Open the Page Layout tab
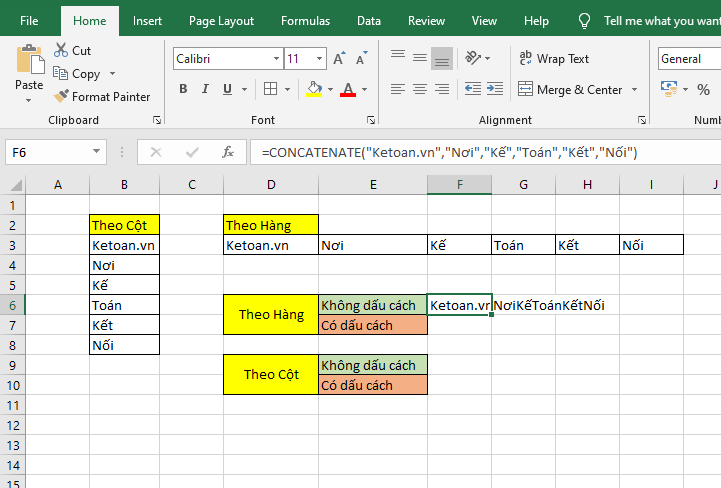The width and height of the screenshot is (721, 488). pyautogui.click(x=221, y=21)
